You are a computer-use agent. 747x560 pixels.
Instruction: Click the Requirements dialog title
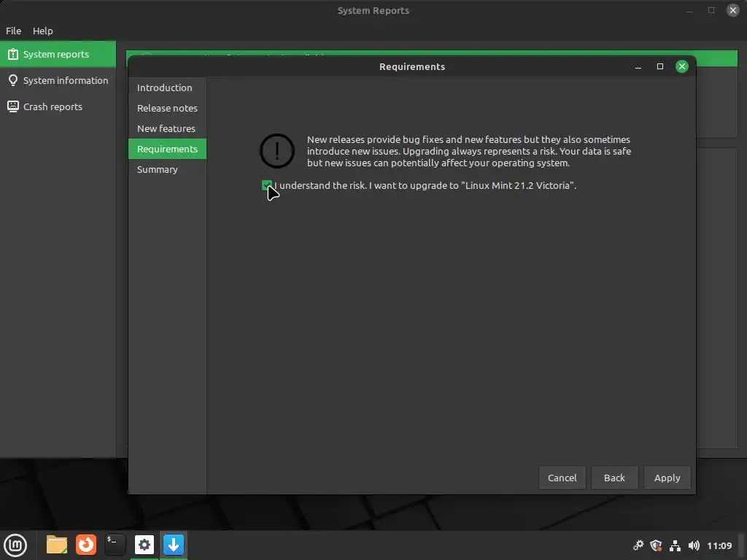tap(412, 66)
